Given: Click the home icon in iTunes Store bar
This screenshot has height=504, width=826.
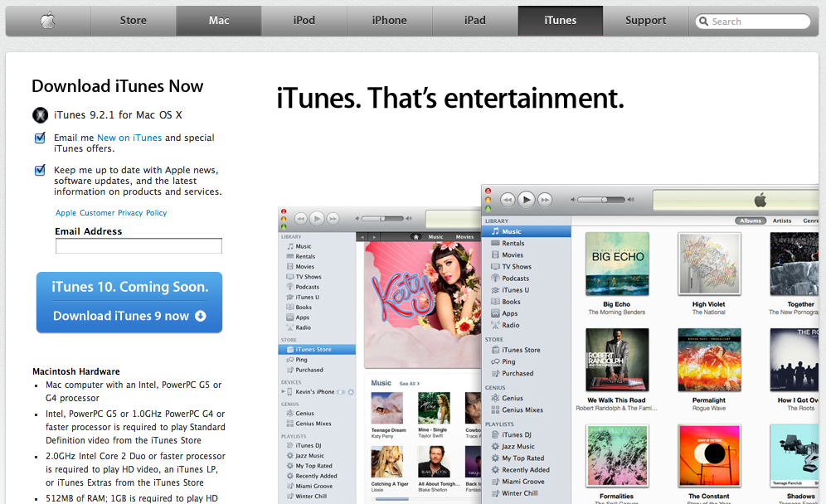Looking at the screenshot, I should point(415,237).
